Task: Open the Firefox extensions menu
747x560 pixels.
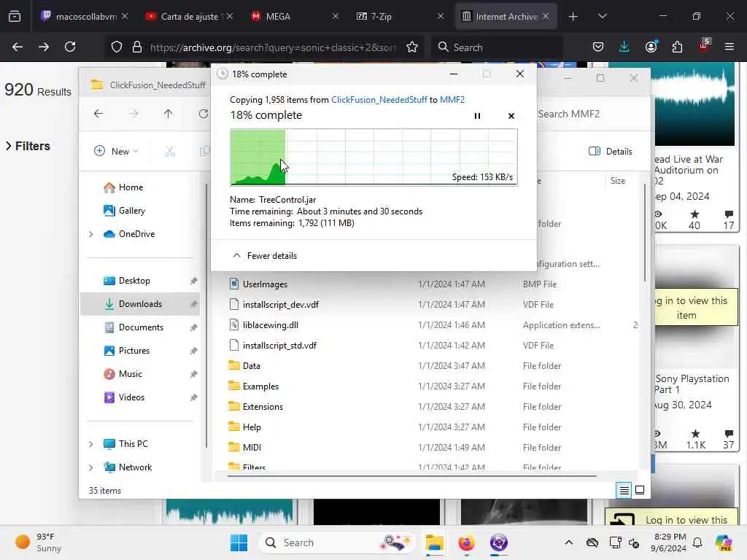Action: (677, 47)
